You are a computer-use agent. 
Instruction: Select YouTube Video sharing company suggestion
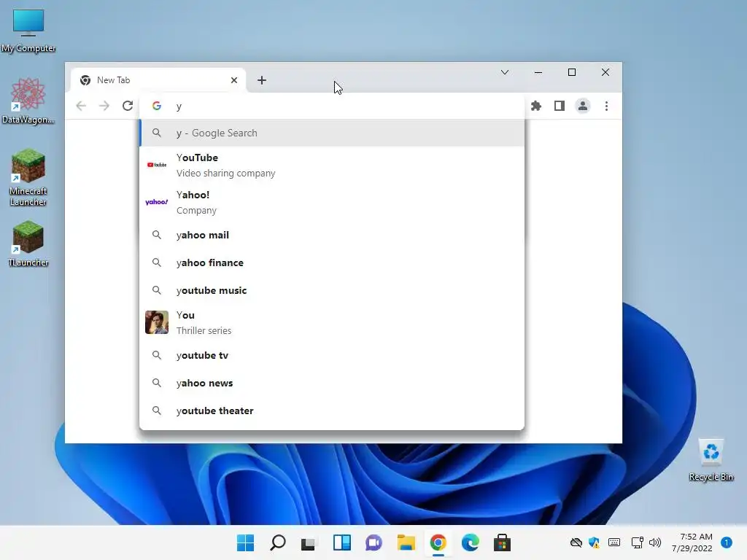[332, 165]
